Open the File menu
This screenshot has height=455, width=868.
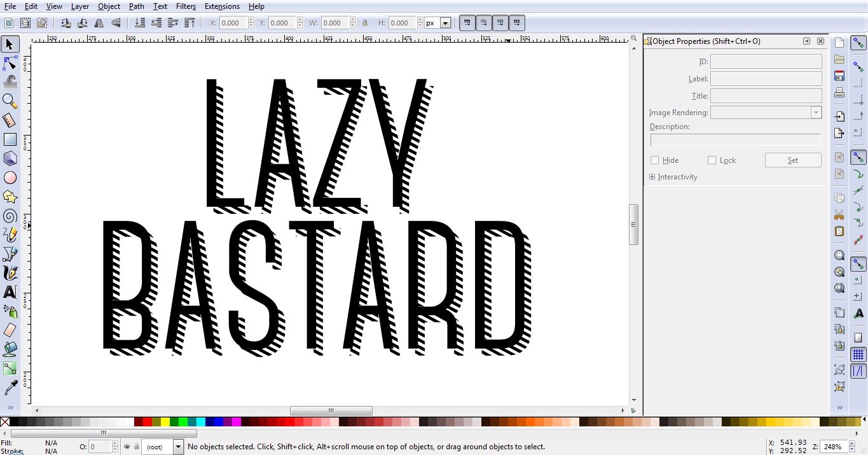[10, 6]
